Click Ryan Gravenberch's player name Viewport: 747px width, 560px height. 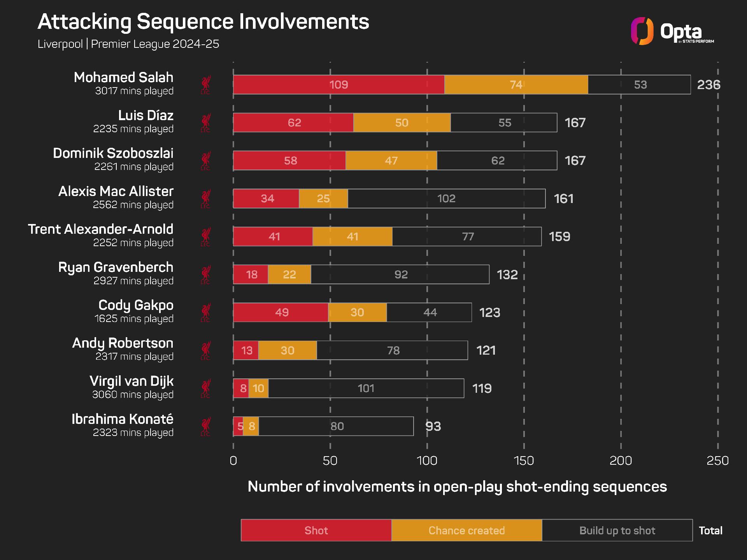[116, 268]
